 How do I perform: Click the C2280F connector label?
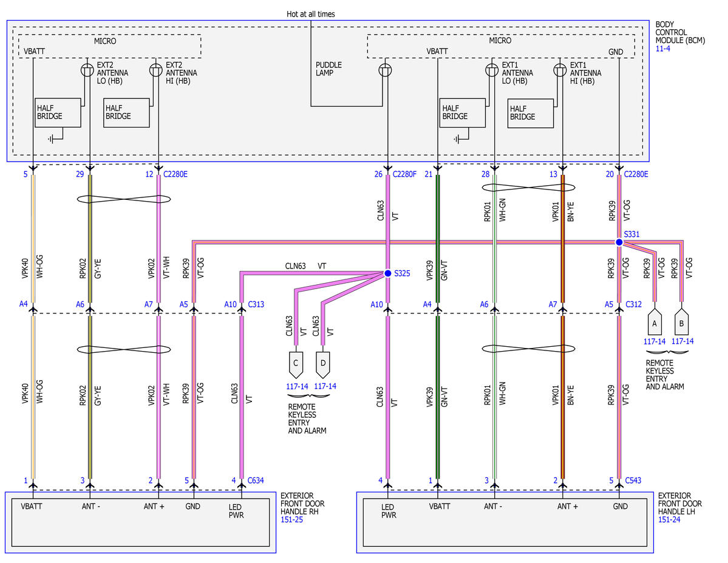[405, 174]
